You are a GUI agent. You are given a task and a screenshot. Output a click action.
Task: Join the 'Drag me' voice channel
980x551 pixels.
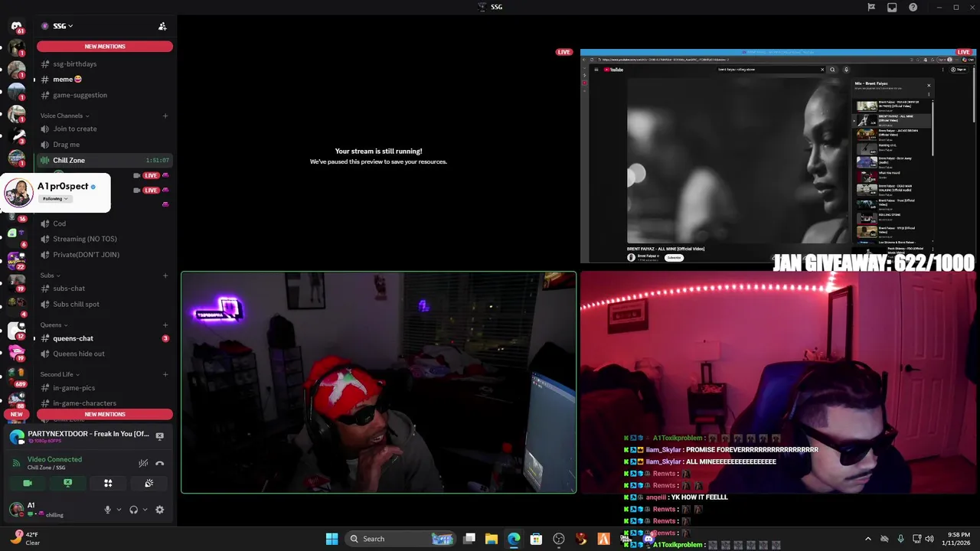pyautogui.click(x=103, y=145)
